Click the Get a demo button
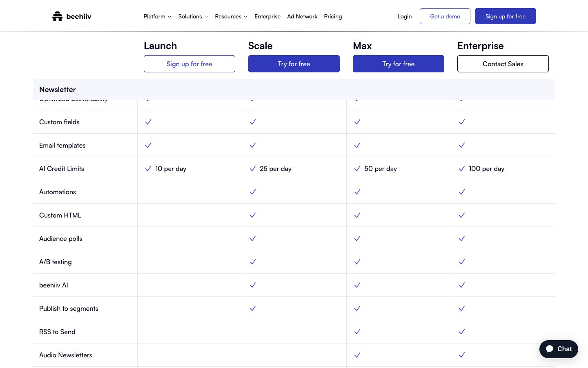 pyautogui.click(x=445, y=16)
